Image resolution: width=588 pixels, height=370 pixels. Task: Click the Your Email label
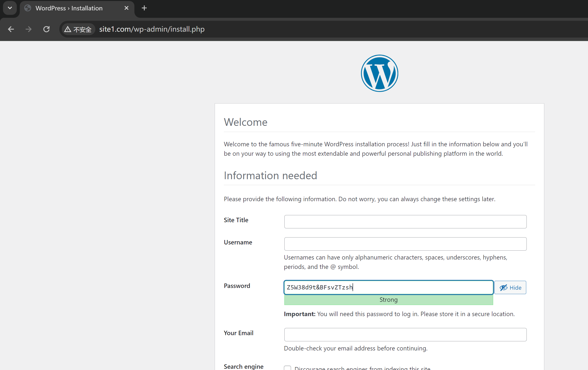[x=238, y=333]
